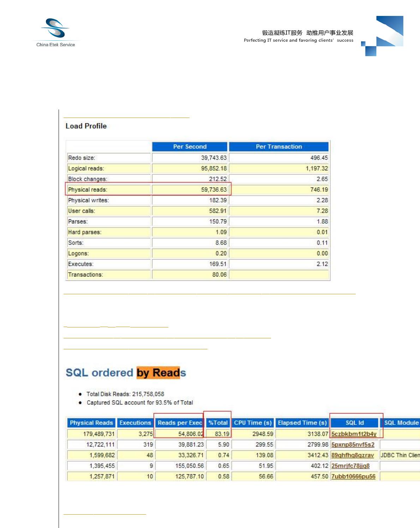Open SQL Id link 5pxnp85nvf5s2
Image resolution: width=420 pixels, height=528 pixels.
(353, 444)
